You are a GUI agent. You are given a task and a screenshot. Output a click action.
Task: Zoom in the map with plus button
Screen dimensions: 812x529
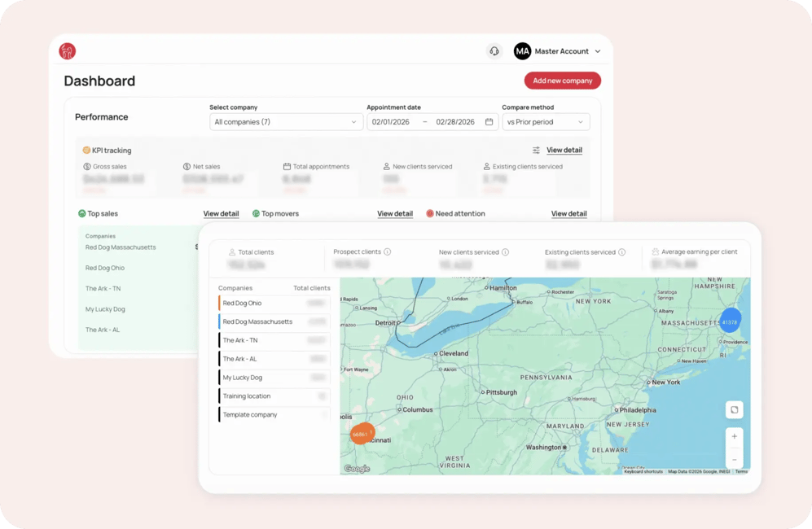point(734,436)
